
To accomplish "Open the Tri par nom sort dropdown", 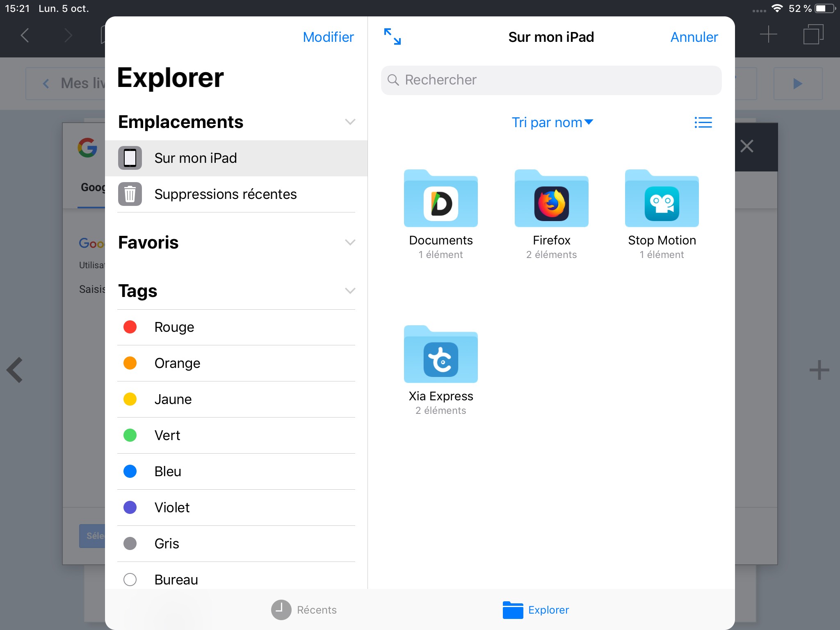I will point(552,122).
